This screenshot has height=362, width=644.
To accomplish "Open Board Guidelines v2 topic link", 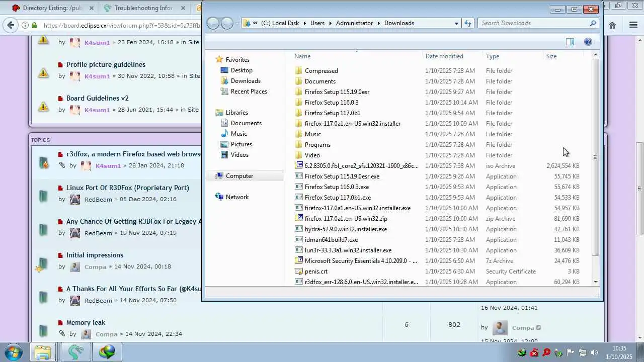I will [x=98, y=98].
